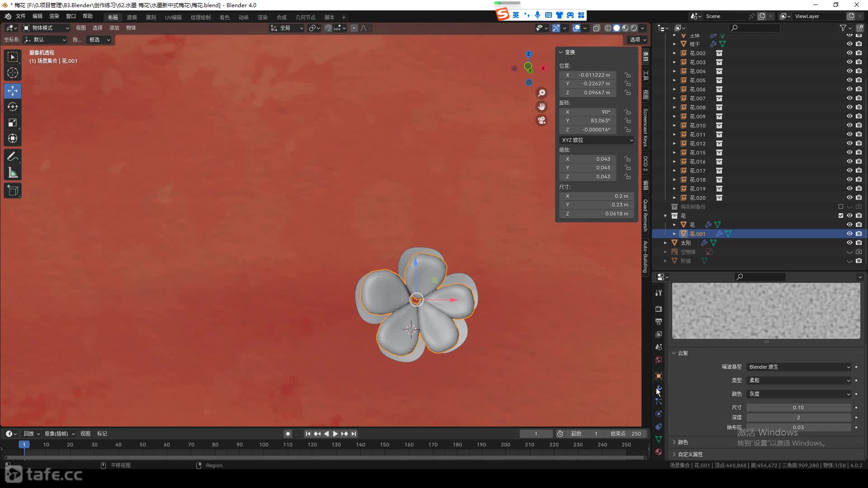Toggle exclude checkbox for 花 collection
This screenshot has height=488, width=868.
coord(841,216)
